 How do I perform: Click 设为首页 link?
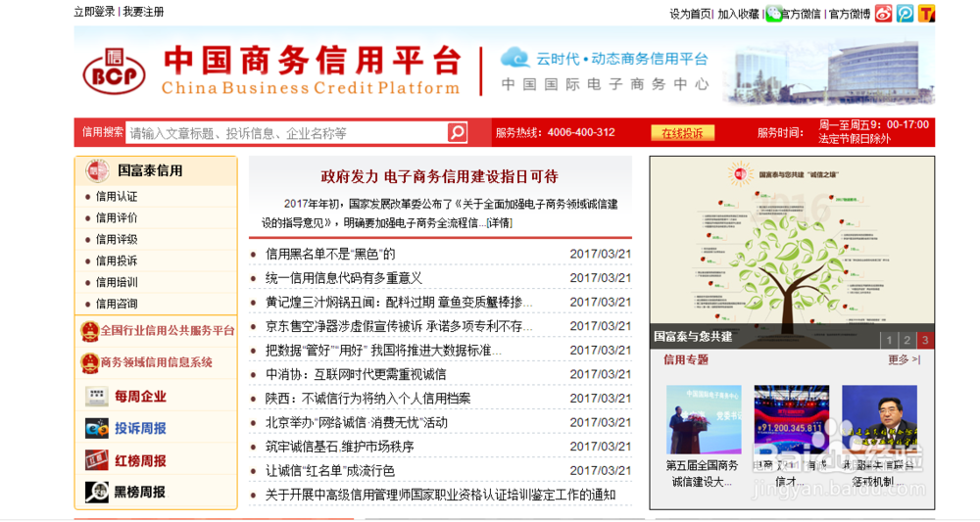(690, 14)
